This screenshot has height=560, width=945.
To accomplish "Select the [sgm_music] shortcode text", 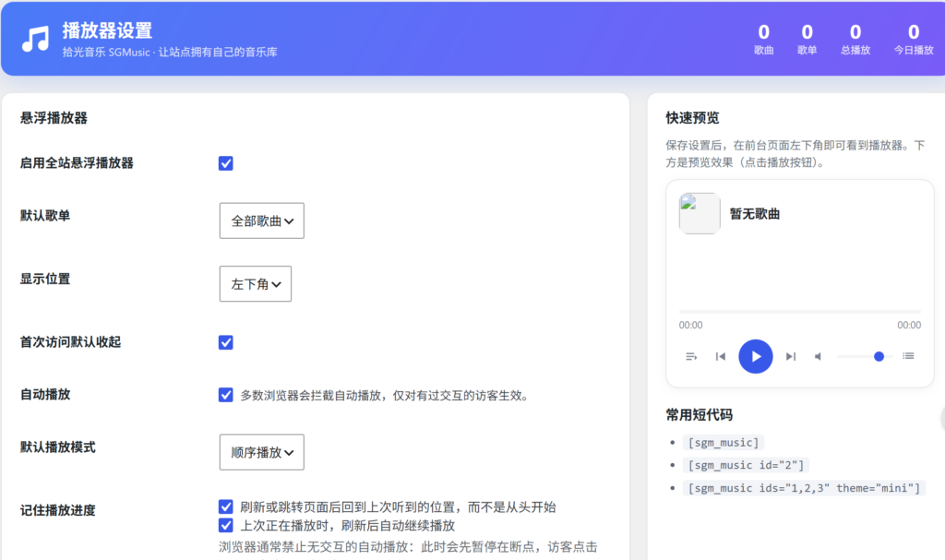I will point(724,443).
